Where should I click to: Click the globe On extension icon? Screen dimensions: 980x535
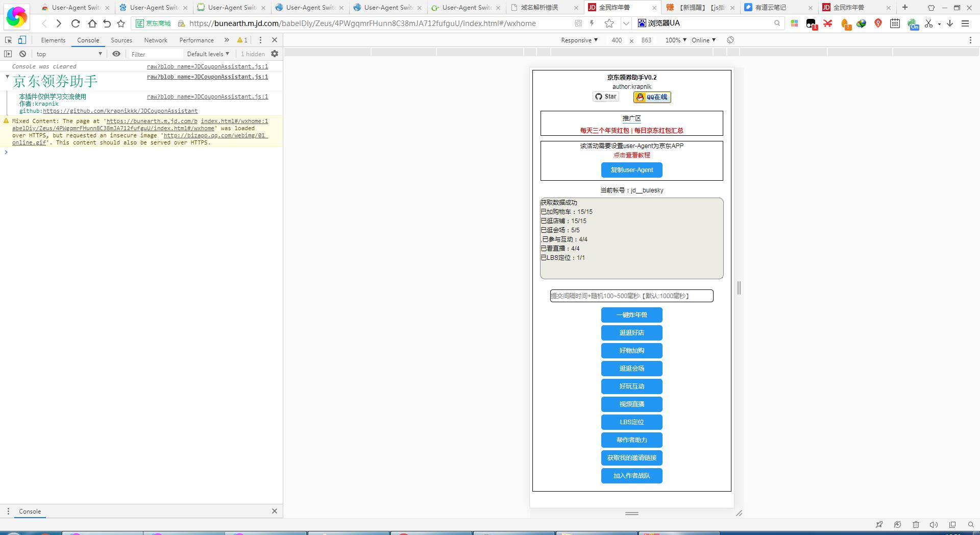coord(913,24)
